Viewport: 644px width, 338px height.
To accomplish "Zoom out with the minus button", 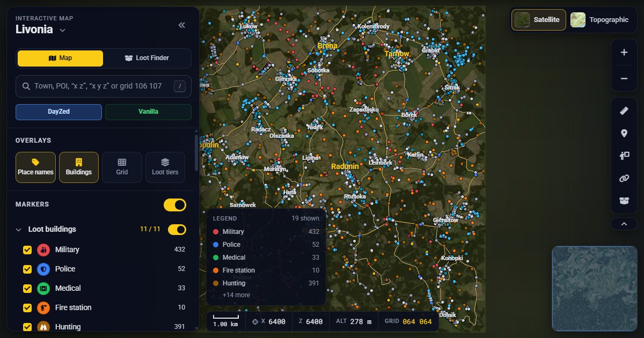I will (624, 79).
